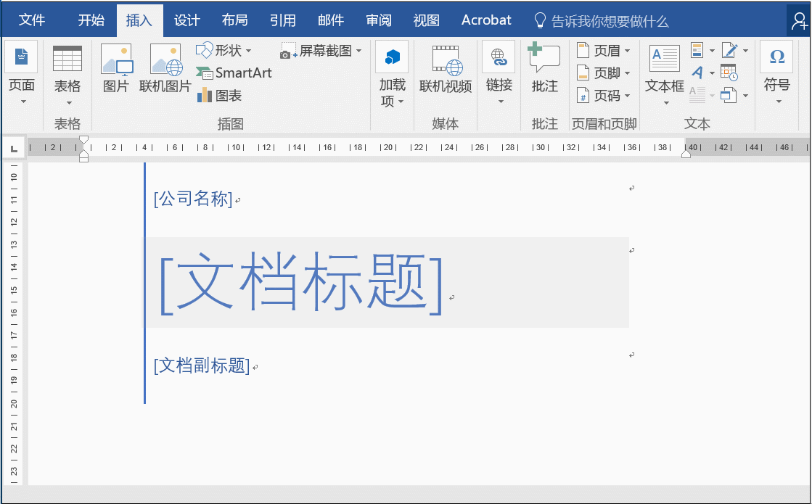Click the tab stop selector beside ruler
The width and height of the screenshot is (812, 504).
14,149
